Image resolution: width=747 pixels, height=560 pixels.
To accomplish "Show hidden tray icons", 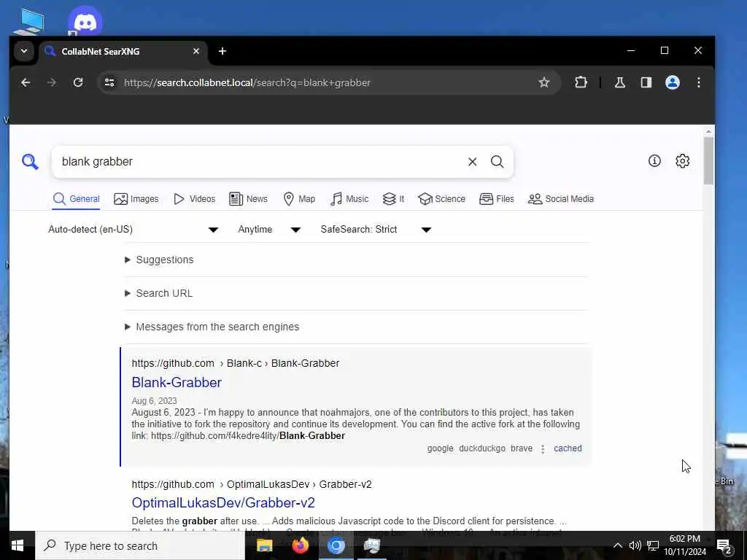I will tap(617, 545).
